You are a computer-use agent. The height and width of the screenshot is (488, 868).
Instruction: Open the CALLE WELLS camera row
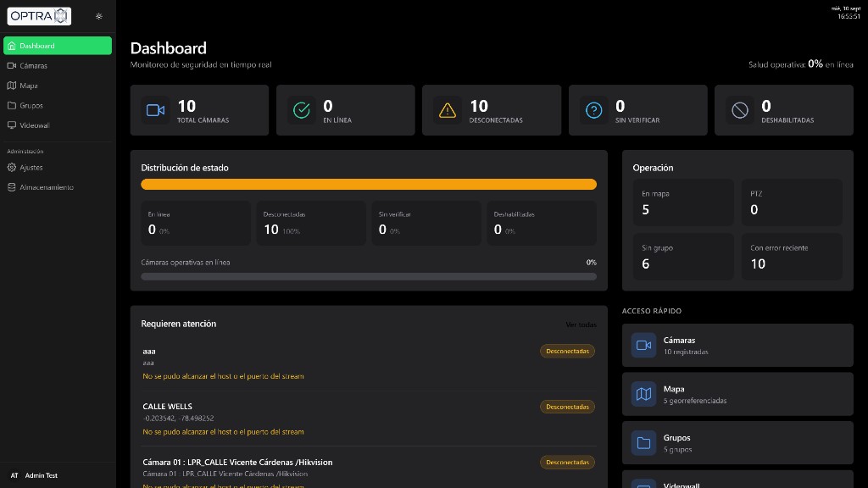tap(369, 419)
